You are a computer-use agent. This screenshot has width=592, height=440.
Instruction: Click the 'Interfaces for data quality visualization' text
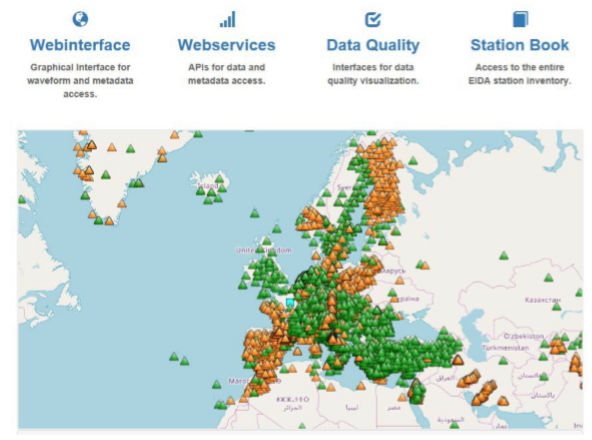pyautogui.click(x=373, y=74)
